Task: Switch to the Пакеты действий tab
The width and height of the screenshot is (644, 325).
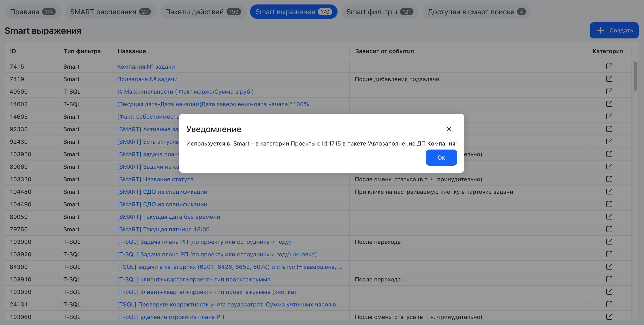Action: (x=203, y=12)
